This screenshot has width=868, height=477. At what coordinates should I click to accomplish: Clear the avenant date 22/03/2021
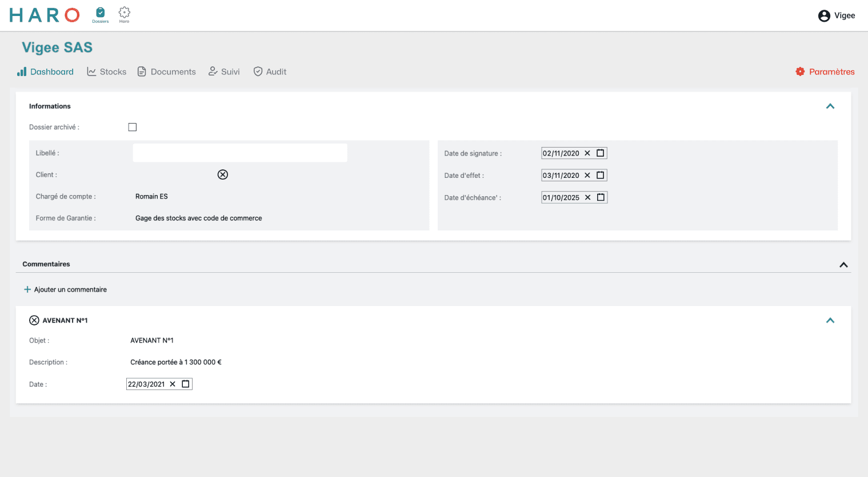pos(173,384)
